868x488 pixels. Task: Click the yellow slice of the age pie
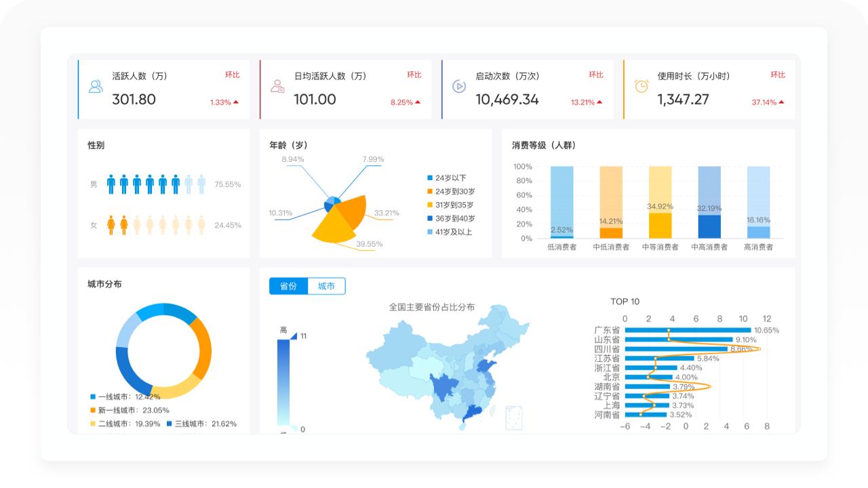click(334, 227)
